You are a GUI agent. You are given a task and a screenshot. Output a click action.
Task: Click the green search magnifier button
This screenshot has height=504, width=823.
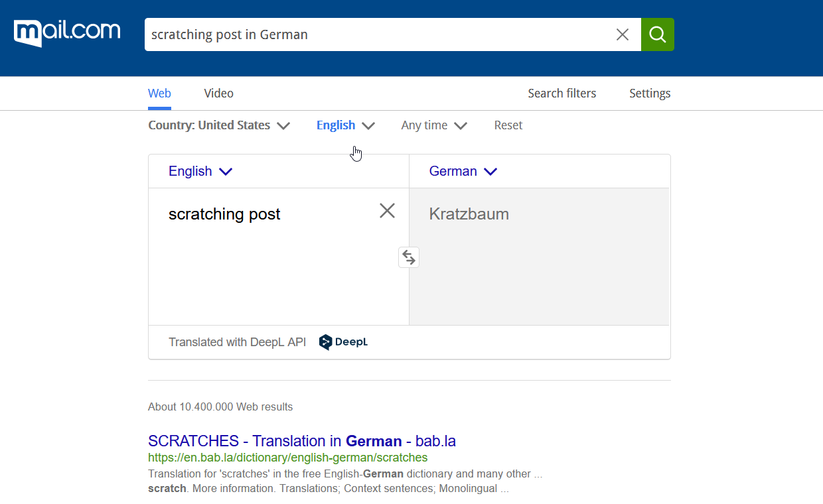tap(658, 34)
